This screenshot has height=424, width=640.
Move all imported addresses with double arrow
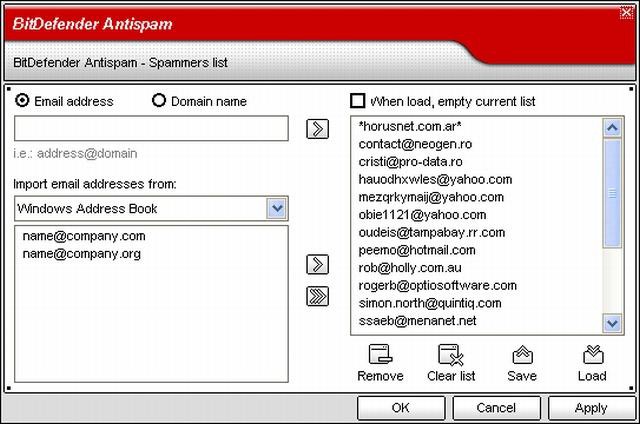(x=317, y=295)
